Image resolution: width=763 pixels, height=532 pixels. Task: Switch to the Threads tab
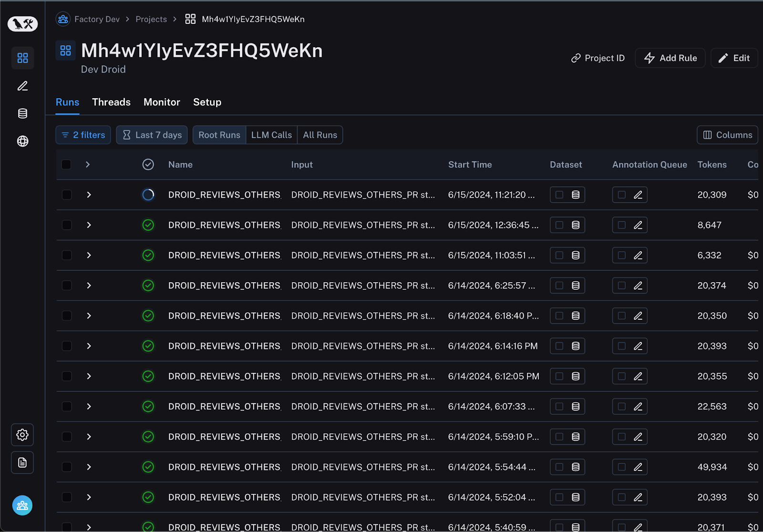click(x=111, y=102)
